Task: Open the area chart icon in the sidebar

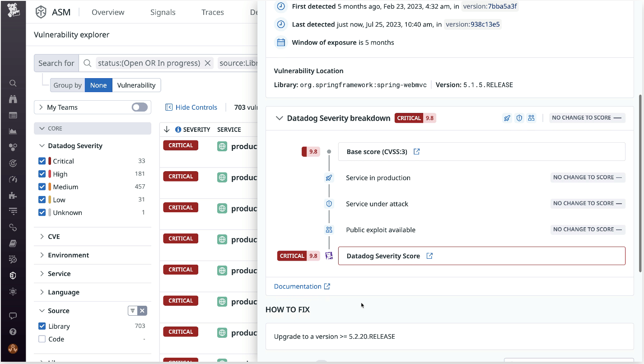Action: (13, 131)
